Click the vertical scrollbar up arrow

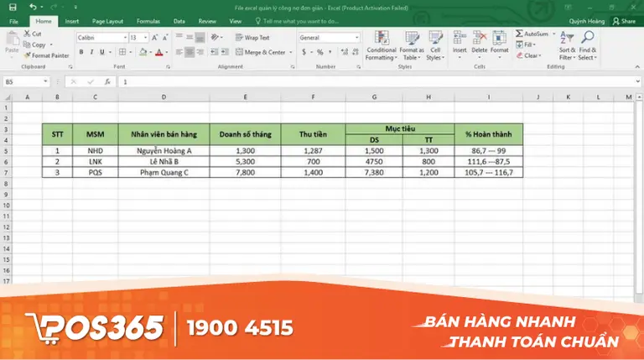point(639,97)
